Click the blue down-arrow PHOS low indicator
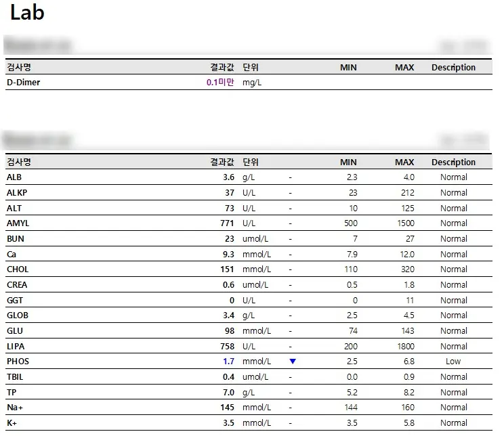The width and height of the screenshot is (504, 436). tap(293, 362)
